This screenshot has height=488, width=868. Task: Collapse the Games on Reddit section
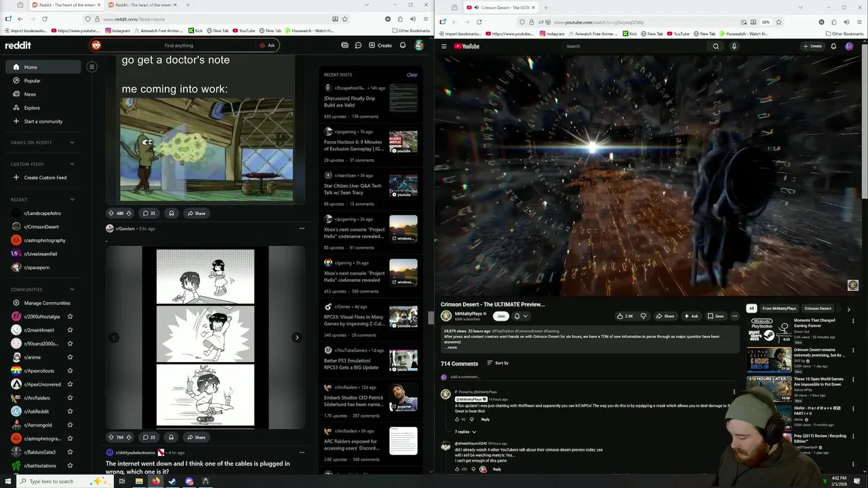tap(72, 142)
